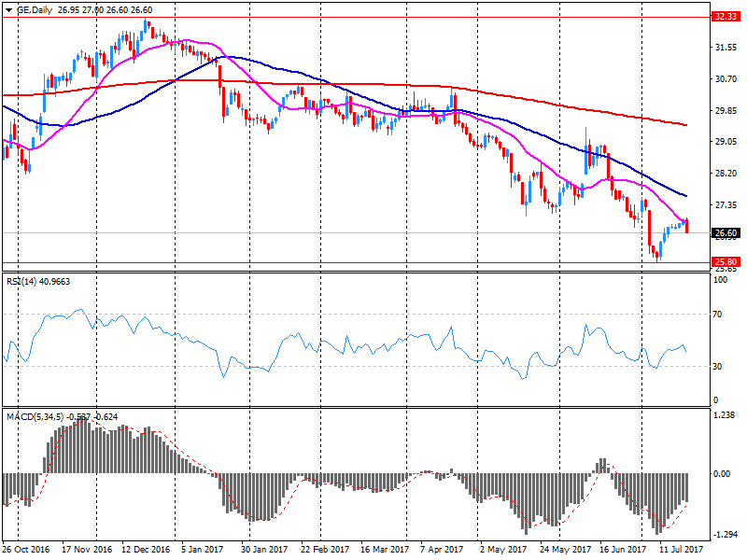The image size is (747, 560).
Task: Click the 17 Nov 2016 date label
Action: (87, 550)
